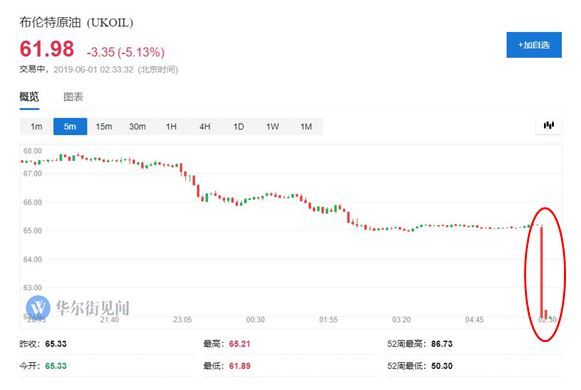Click the 52周最低 value 50.30

[442, 366]
